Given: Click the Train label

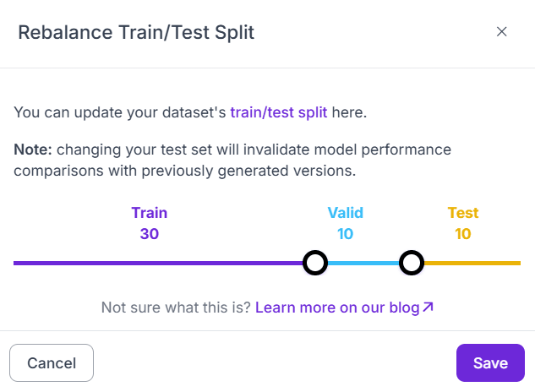Looking at the screenshot, I should (x=150, y=213).
